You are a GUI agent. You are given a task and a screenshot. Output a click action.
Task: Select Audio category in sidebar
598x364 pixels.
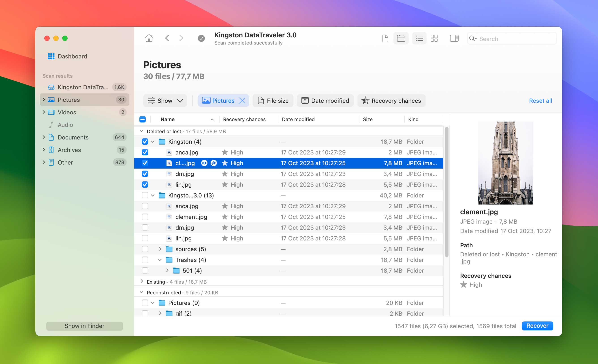(x=84, y=125)
